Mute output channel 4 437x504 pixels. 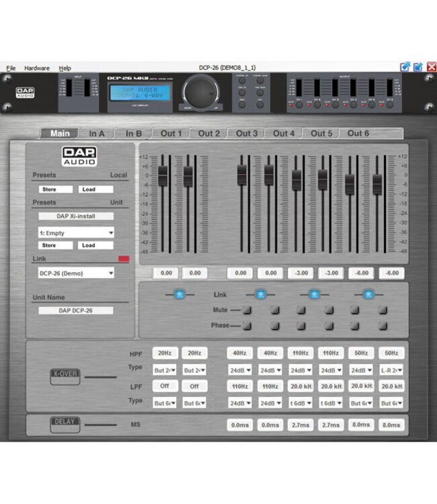click(x=329, y=310)
